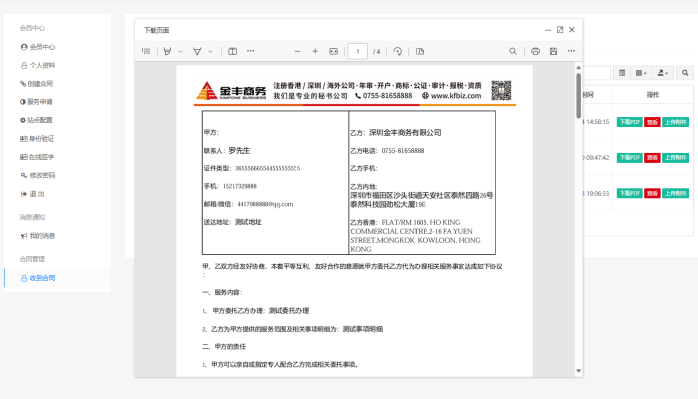Viewport: 698px width, 399px height.
Task: Zoom out the PDF with minus icon
Action: click(297, 51)
